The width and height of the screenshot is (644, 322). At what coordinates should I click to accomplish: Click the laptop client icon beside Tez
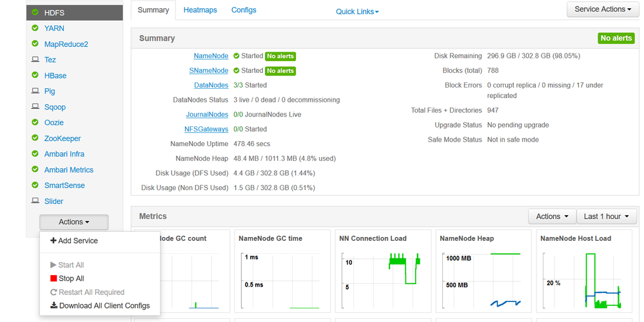coord(35,60)
